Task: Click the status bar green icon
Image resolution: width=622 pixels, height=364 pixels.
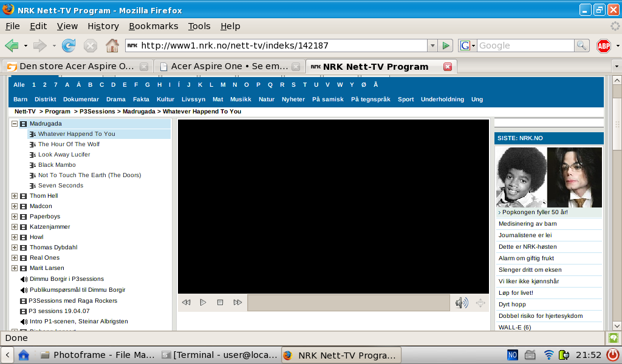Action: 613,338
